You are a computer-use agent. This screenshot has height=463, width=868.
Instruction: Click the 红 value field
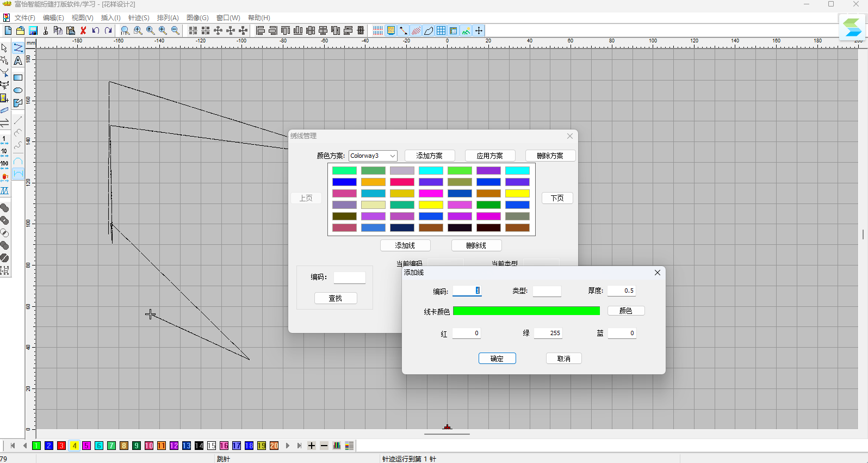[467, 333]
